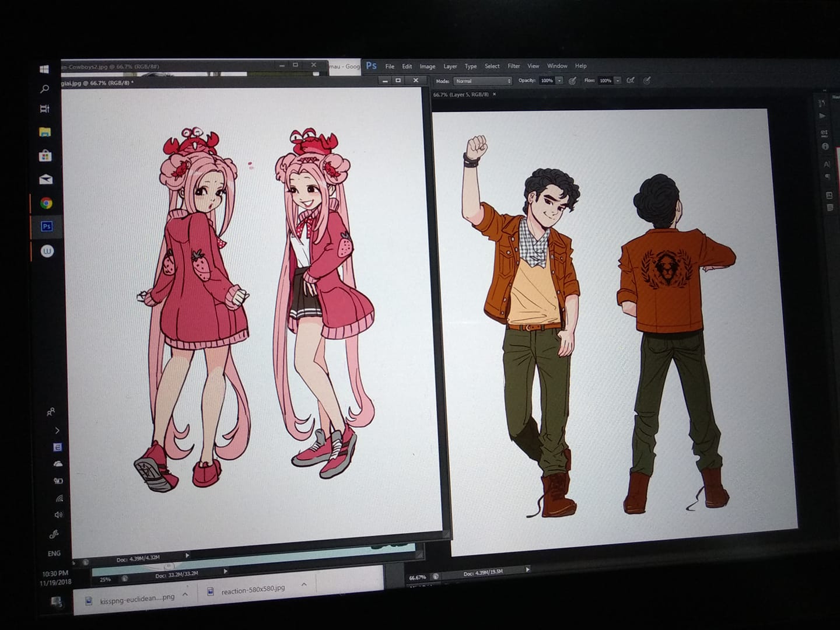
Task: Open the reaction-580x580.jpg download options chevron
Action: click(304, 584)
